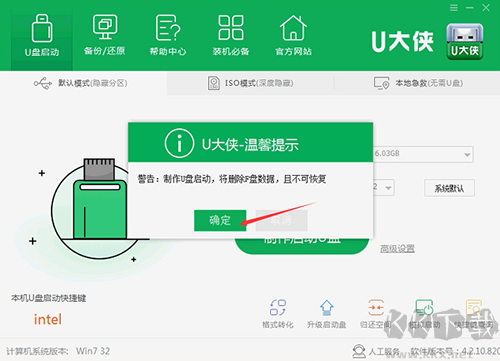Click the 本机U盘启动快捷键 label

[49, 298]
